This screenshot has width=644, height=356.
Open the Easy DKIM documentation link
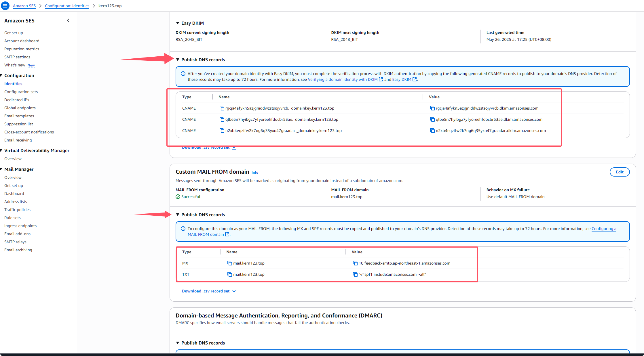tap(404, 79)
